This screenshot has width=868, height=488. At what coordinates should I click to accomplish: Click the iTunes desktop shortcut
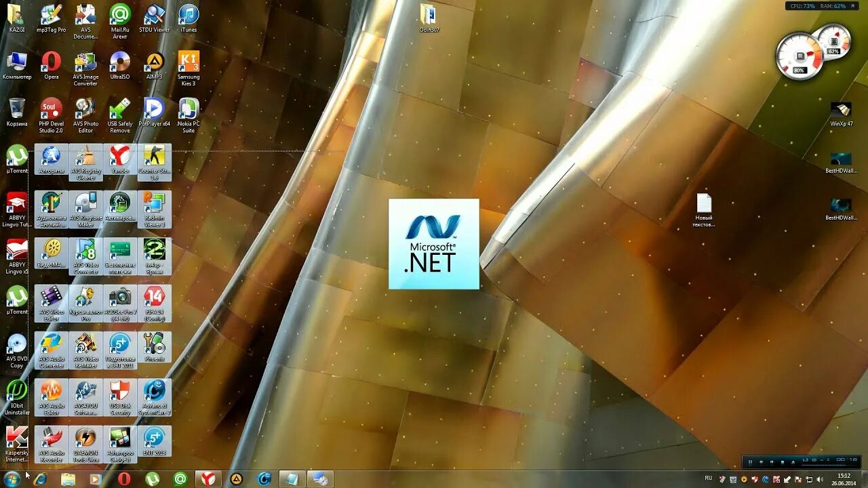189,18
